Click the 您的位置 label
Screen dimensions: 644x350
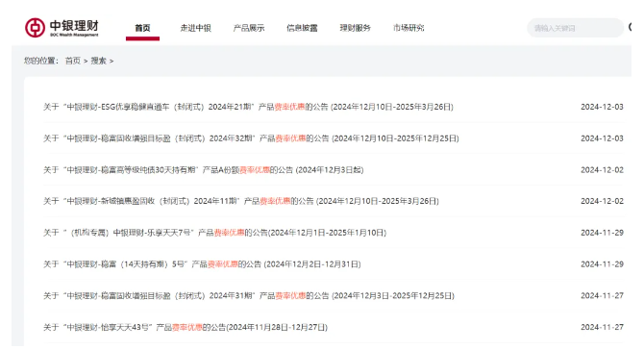(x=40, y=61)
